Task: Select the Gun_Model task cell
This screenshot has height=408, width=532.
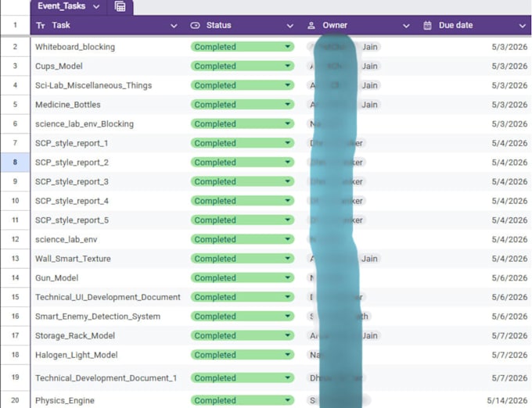Action: point(108,278)
